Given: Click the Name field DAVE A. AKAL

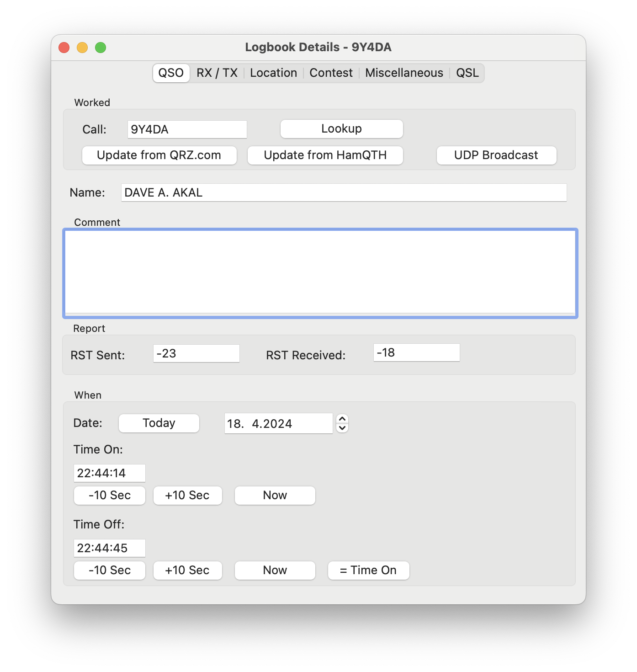Looking at the screenshot, I should point(344,192).
